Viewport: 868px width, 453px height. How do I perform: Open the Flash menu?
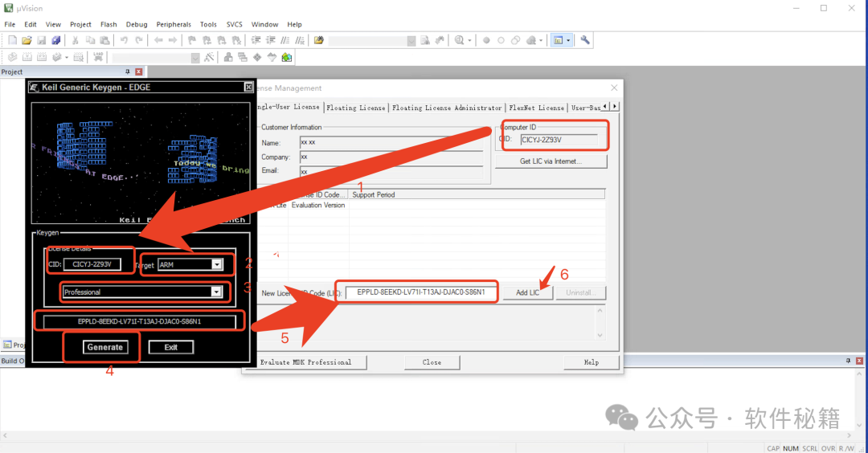(x=108, y=24)
